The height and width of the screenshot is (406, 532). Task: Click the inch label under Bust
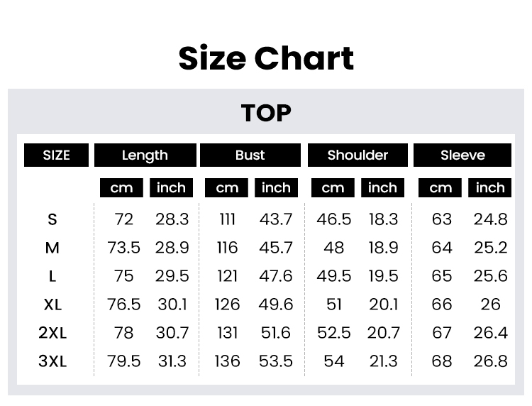tap(276, 188)
